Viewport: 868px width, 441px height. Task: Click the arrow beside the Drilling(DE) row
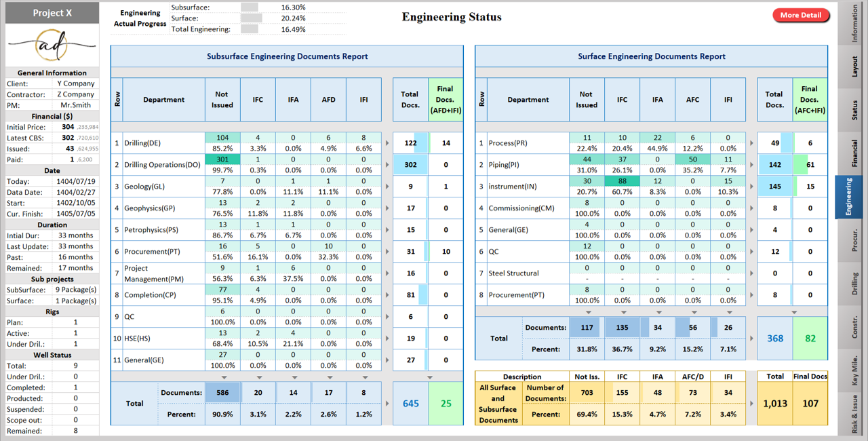tap(387, 143)
